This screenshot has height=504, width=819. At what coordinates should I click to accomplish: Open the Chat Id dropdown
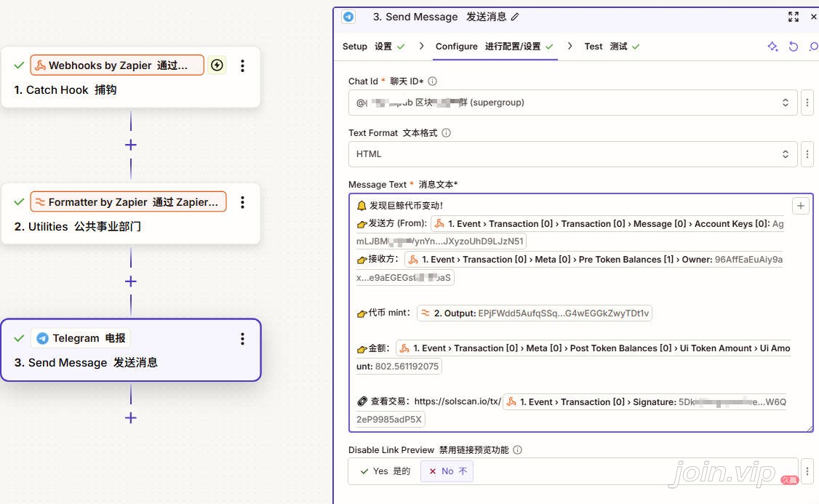(x=573, y=103)
